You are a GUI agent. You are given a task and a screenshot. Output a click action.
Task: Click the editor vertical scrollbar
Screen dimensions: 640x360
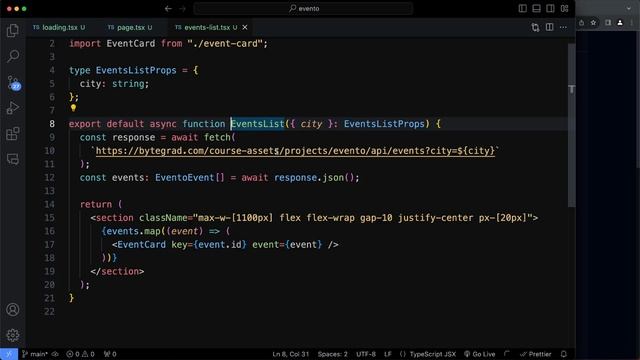point(571,125)
